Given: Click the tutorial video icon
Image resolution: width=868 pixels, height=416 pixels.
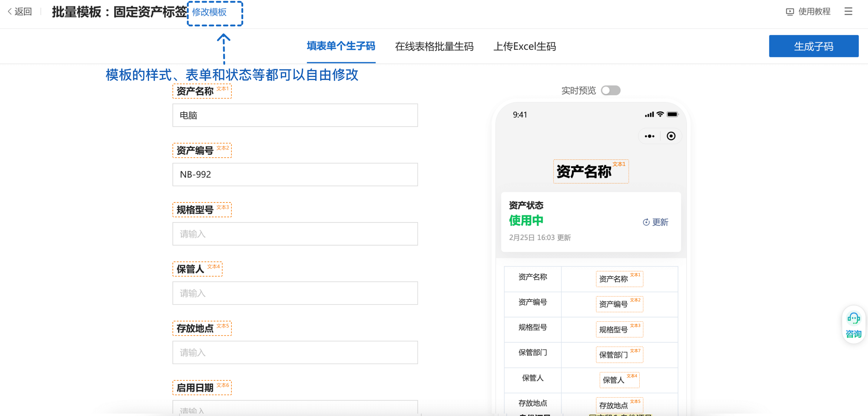Looking at the screenshot, I should coord(790,12).
